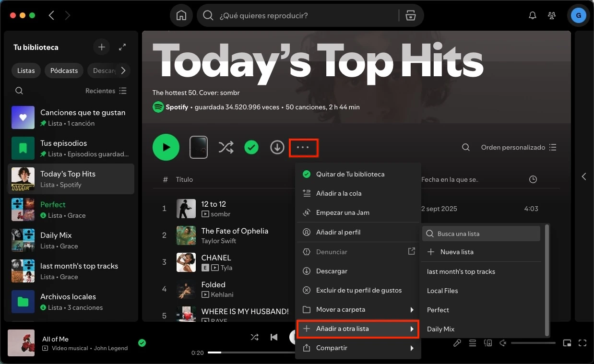Select Añadir a la cola from the menu
Screen dimensions: 594x364
point(340,193)
